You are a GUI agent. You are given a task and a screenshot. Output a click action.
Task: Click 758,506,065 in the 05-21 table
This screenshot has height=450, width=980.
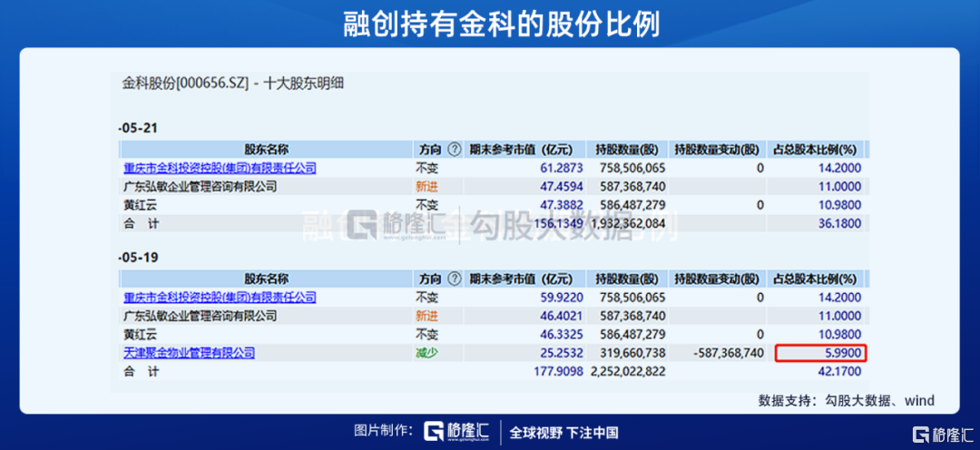click(x=632, y=168)
